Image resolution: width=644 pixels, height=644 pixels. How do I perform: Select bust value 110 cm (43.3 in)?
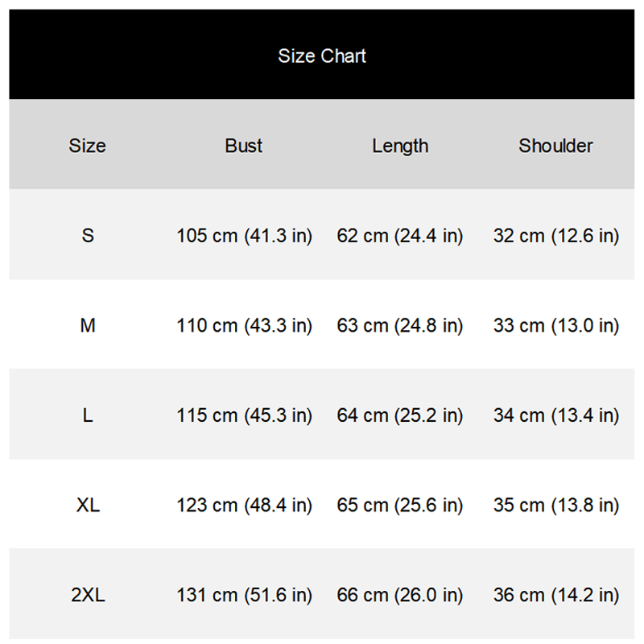point(244,326)
